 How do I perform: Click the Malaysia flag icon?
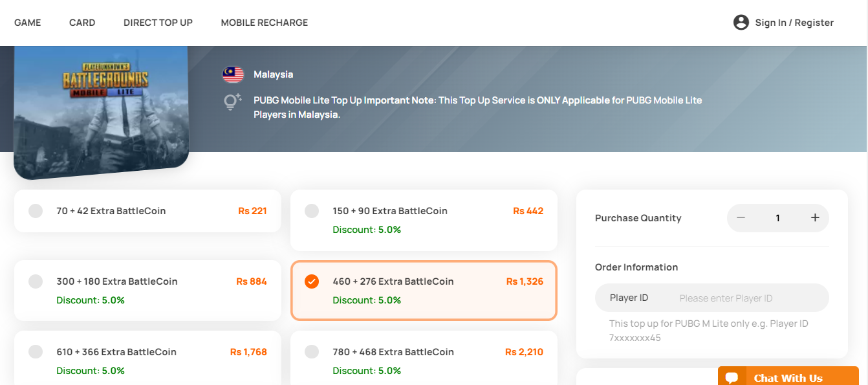coord(233,74)
